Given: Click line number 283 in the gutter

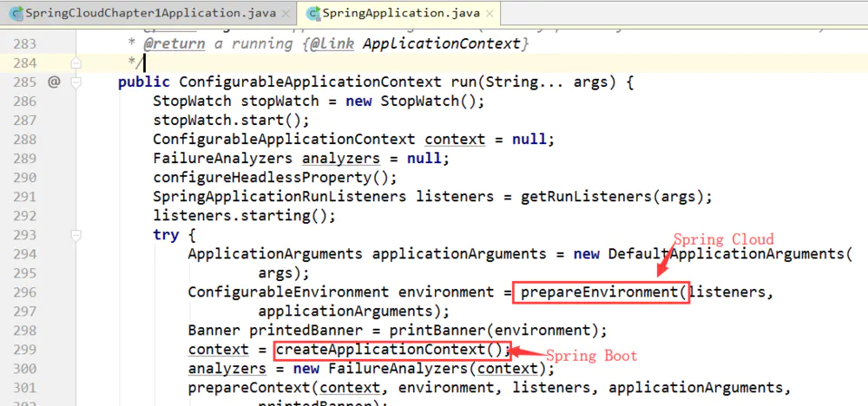Looking at the screenshot, I should click(23, 43).
